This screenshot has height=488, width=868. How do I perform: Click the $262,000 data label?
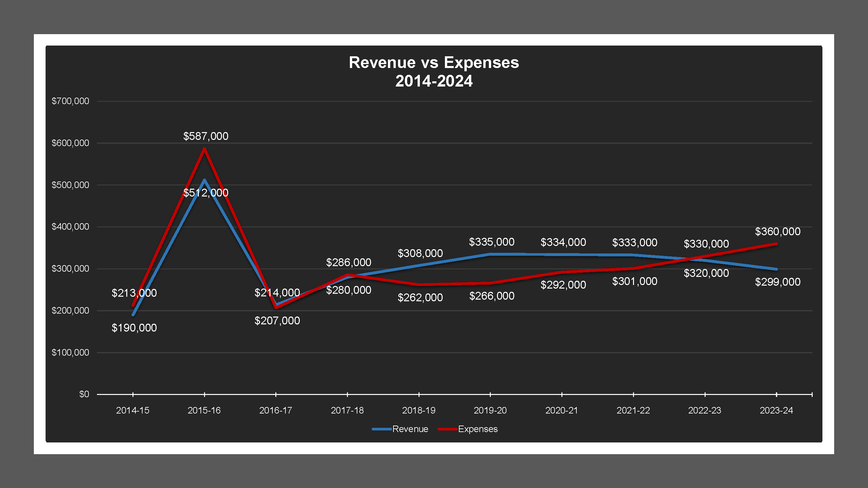(x=420, y=297)
